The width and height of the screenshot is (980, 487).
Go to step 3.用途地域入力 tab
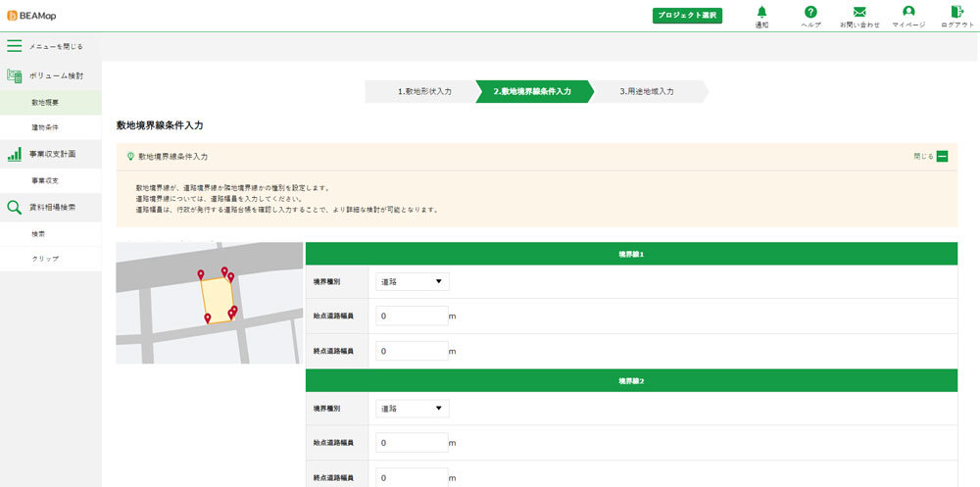click(647, 91)
